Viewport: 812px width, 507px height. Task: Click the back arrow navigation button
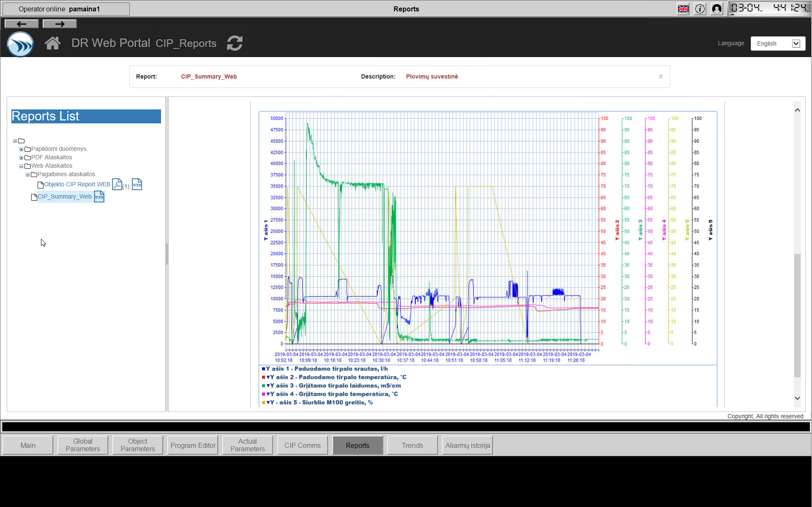pyautogui.click(x=22, y=24)
